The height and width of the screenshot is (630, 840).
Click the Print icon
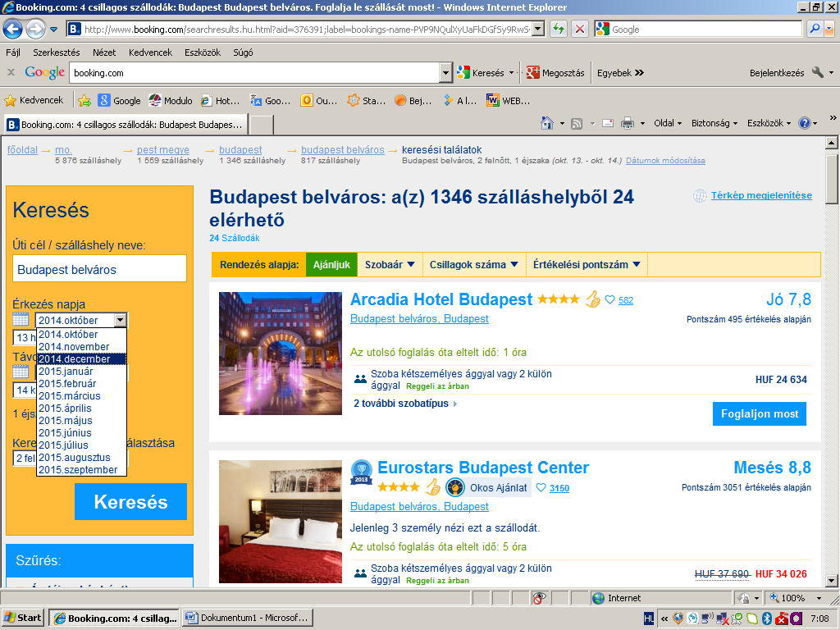tap(628, 123)
